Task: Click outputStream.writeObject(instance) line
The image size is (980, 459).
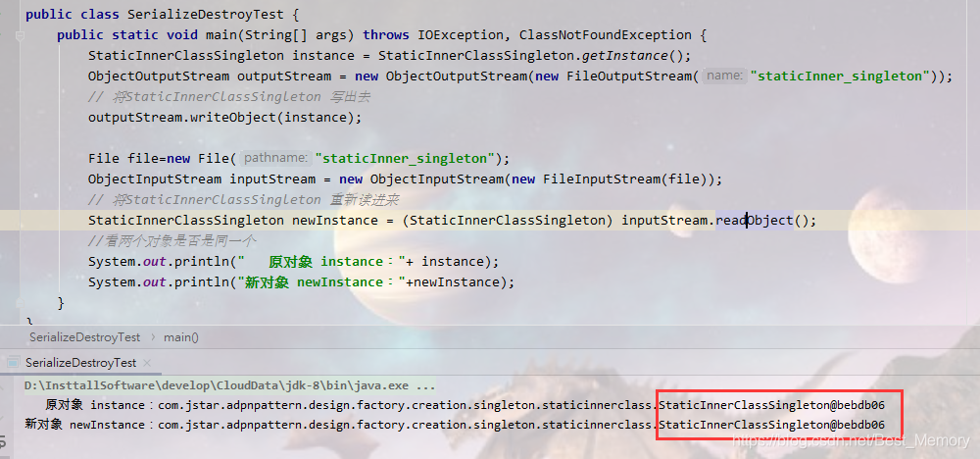Action: (x=225, y=118)
